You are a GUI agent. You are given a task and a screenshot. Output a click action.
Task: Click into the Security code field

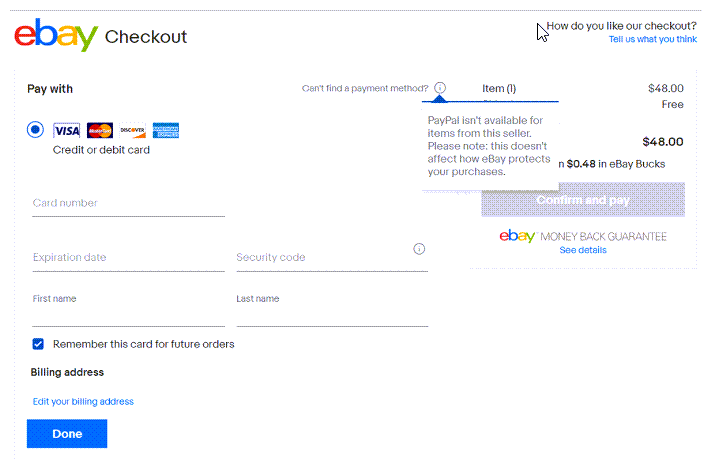tap(332, 258)
